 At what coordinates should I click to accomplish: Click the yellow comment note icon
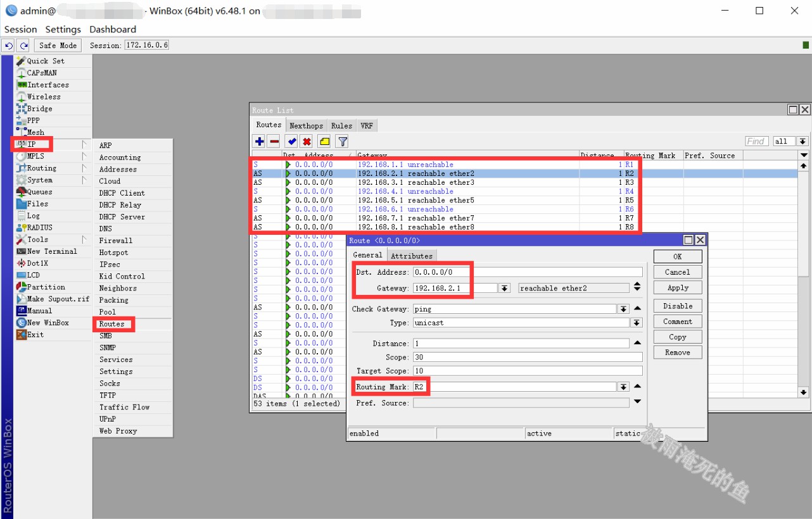(324, 142)
